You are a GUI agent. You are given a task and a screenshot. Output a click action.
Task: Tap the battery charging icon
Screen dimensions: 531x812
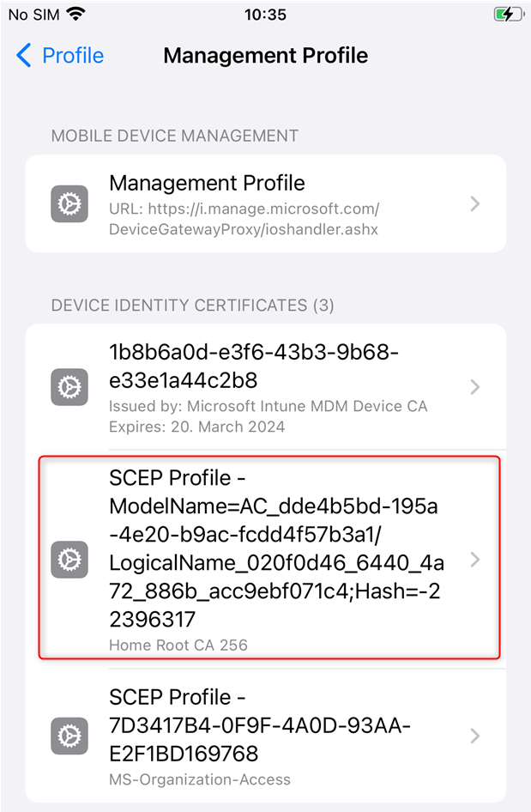point(510,14)
